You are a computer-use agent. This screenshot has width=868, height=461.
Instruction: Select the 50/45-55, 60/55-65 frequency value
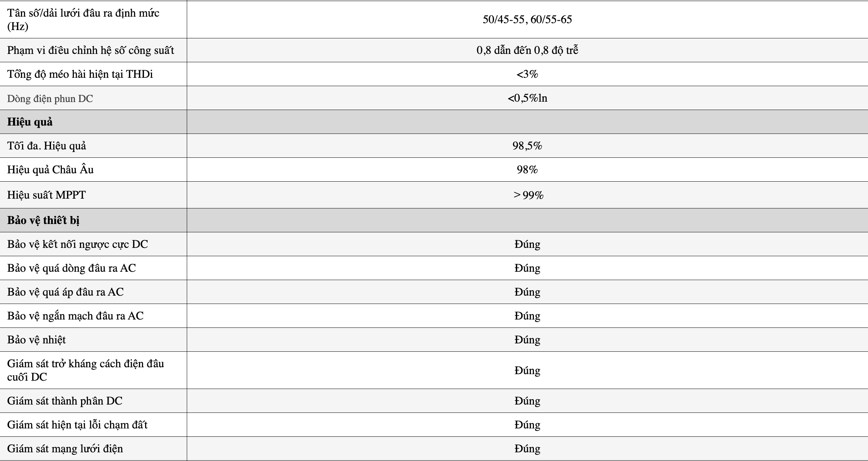point(527,20)
